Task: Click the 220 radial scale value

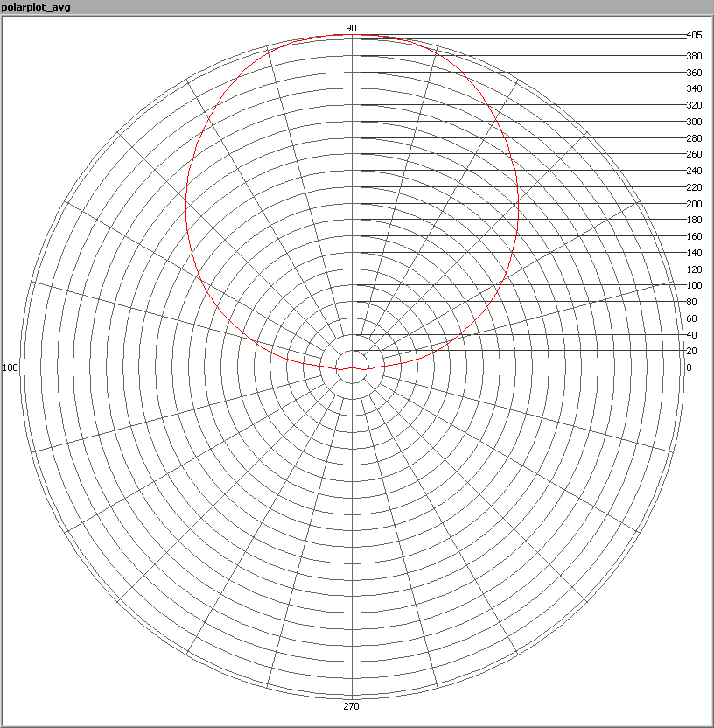Action: coord(694,187)
